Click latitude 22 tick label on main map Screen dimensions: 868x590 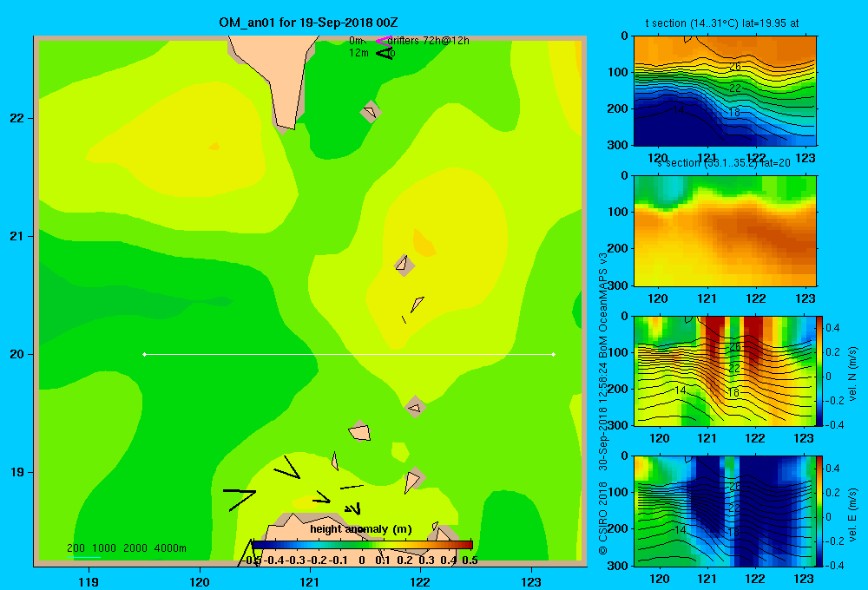(17, 118)
